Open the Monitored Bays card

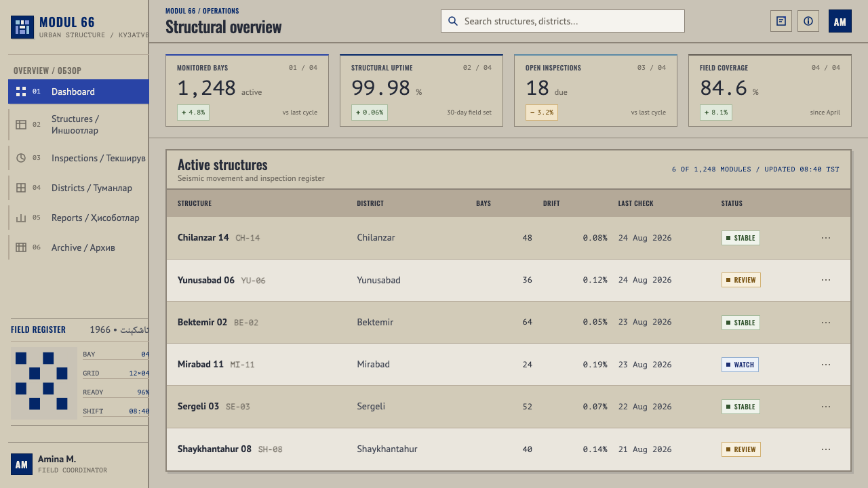click(x=247, y=91)
